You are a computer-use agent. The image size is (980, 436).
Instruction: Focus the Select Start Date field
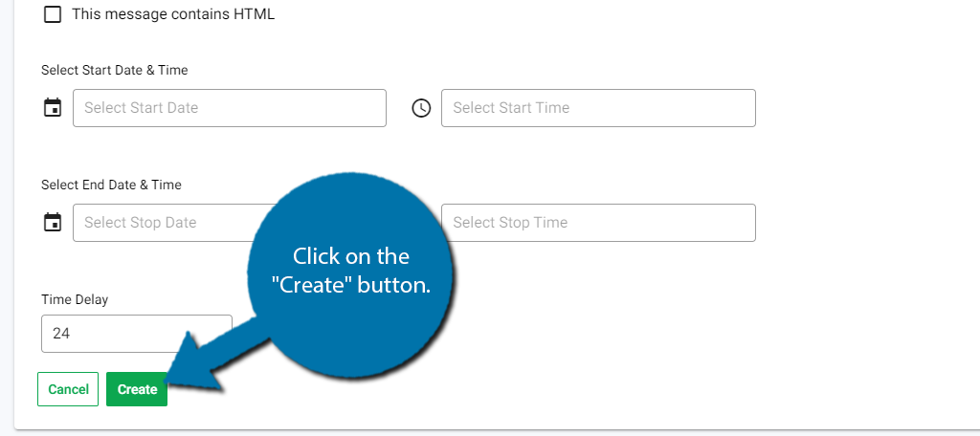pos(230,108)
